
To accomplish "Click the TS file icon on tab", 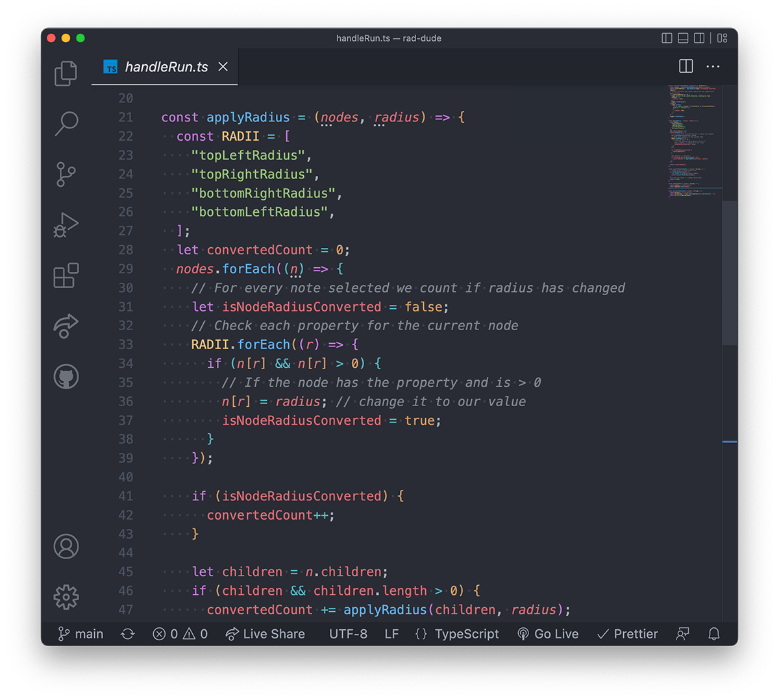I will tap(111, 67).
